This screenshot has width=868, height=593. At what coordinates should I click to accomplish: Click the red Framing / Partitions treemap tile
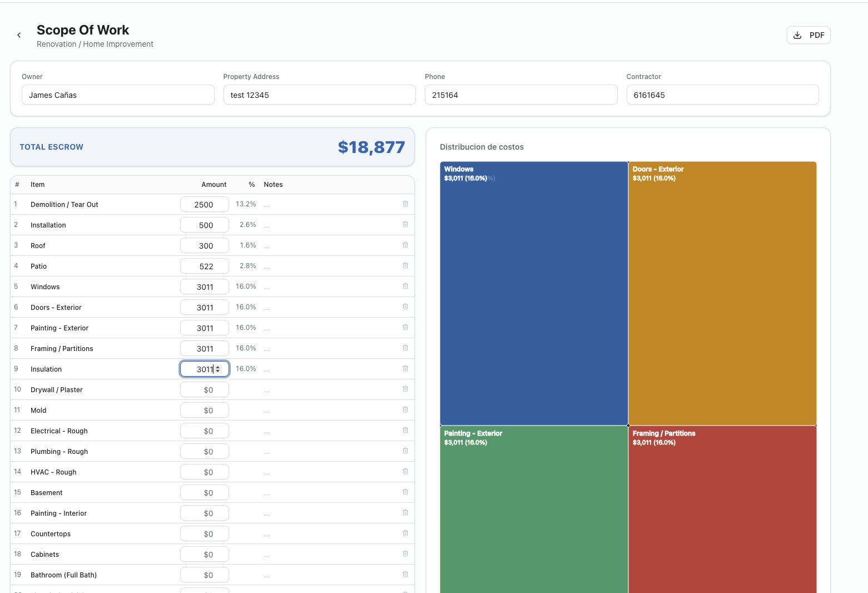tap(722, 512)
